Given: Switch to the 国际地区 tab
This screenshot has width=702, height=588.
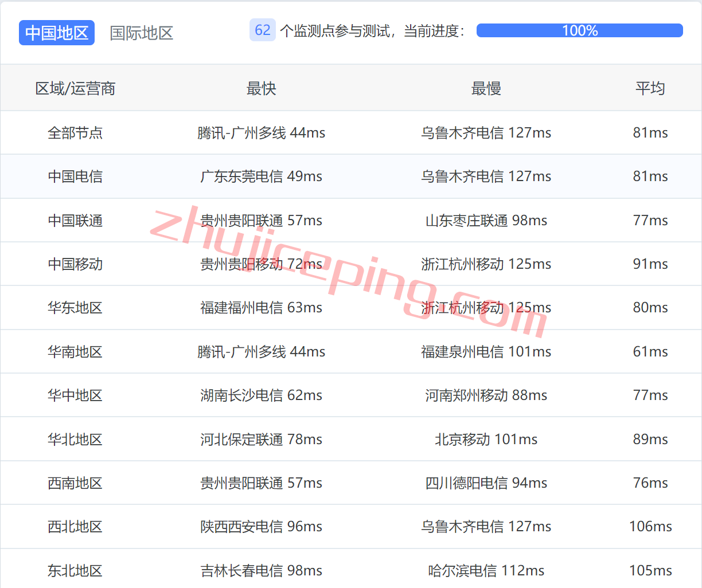Looking at the screenshot, I should coord(142,33).
